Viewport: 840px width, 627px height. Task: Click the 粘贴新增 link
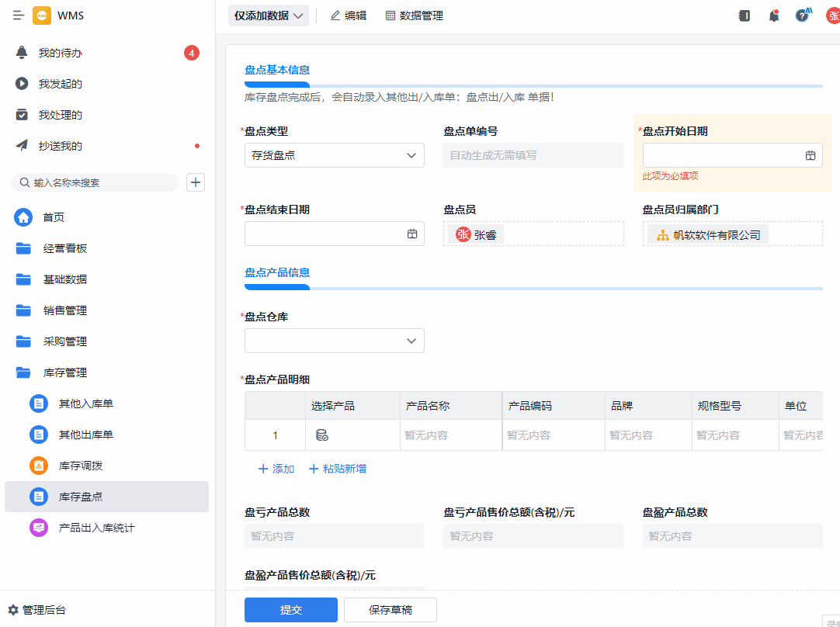[338, 469]
